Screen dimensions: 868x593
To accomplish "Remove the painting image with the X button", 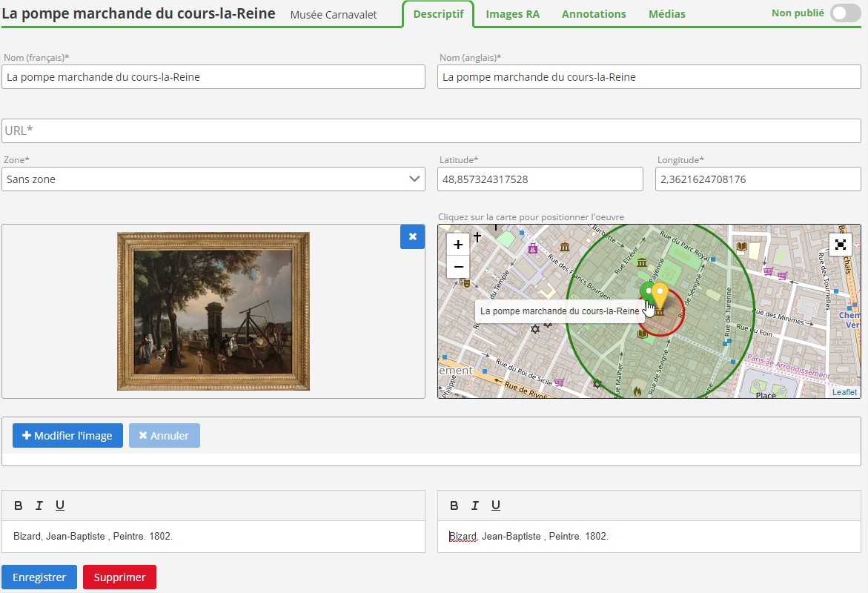I will tap(412, 237).
